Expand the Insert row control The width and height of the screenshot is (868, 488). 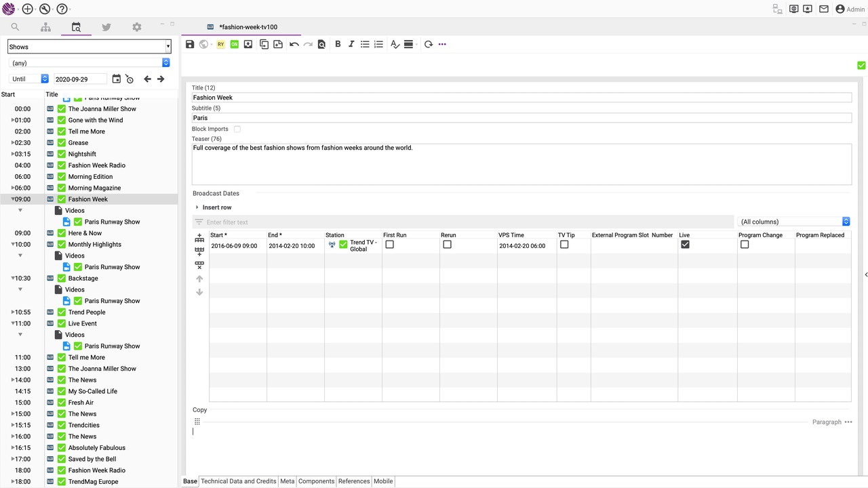197,207
